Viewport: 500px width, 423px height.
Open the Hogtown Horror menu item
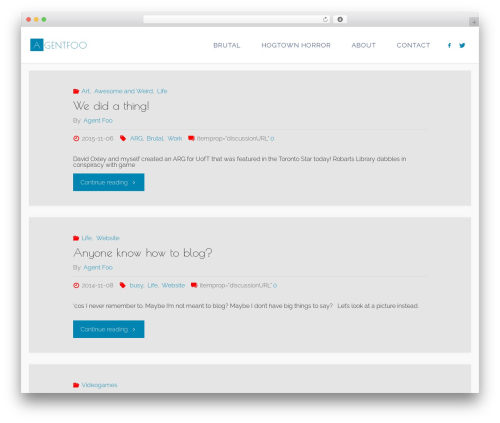[296, 45]
